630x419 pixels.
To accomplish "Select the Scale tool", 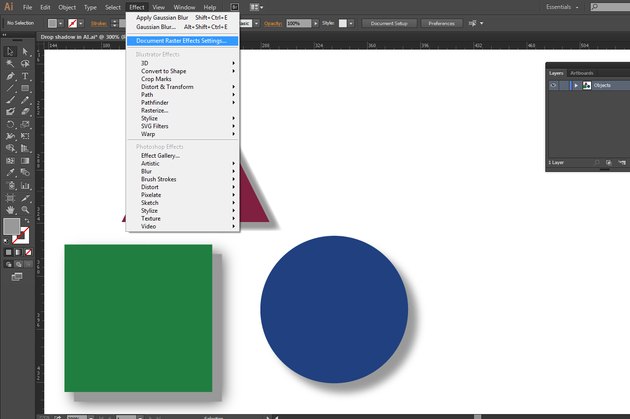I will pos(25,125).
